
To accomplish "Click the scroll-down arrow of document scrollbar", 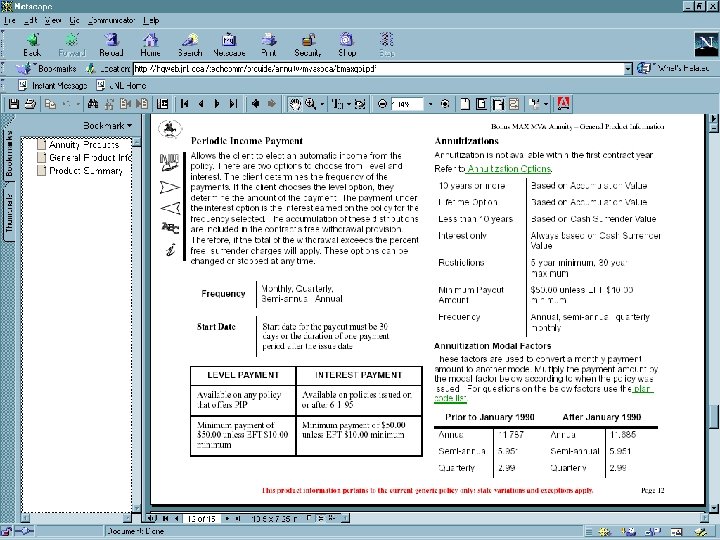I will pyautogui.click(x=714, y=508).
